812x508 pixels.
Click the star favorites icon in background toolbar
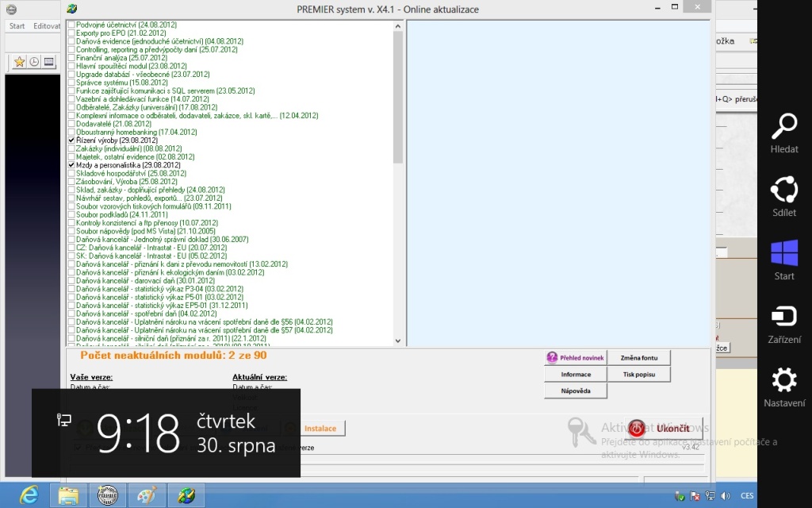[19, 62]
